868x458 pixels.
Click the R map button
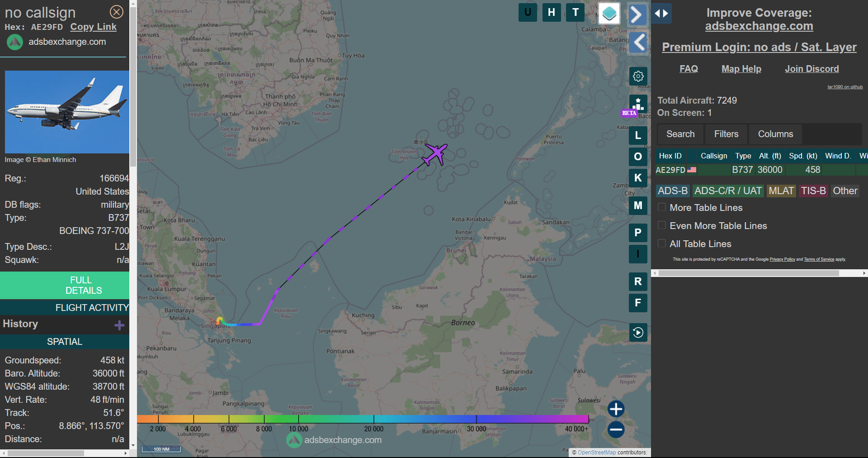(x=638, y=281)
